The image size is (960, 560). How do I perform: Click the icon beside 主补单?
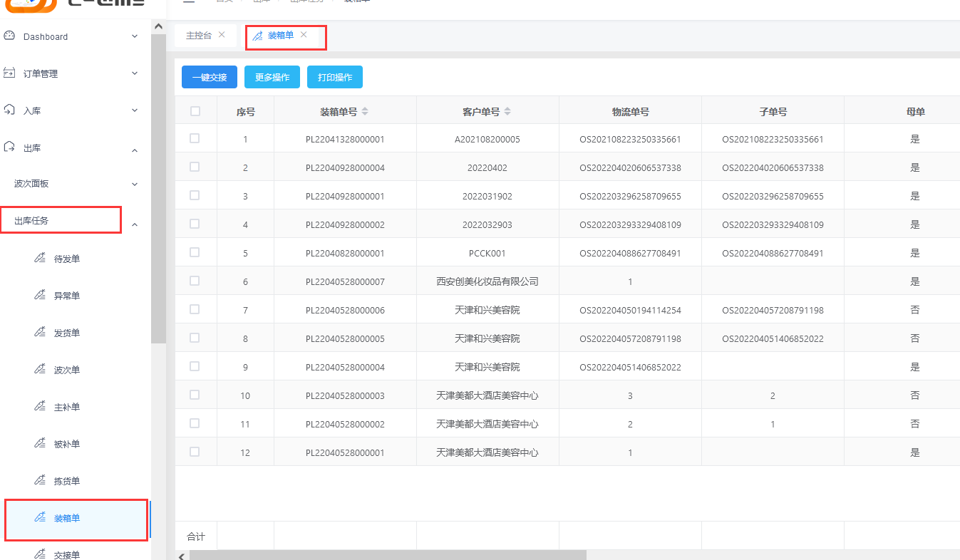[x=40, y=406]
